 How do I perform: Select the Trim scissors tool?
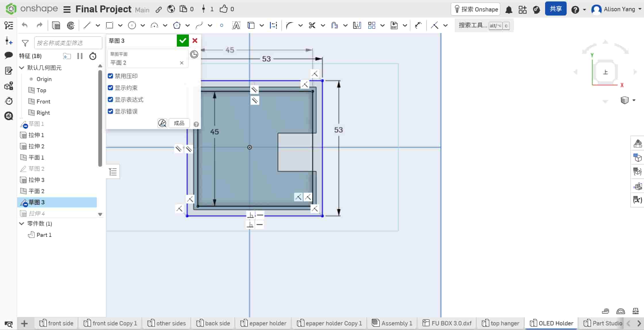coord(312,25)
